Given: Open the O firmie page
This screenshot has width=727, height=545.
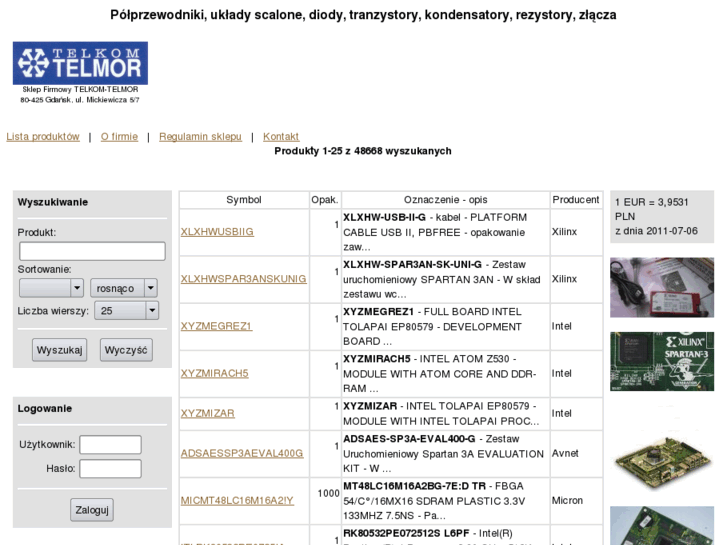Looking at the screenshot, I should [x=120, y=137].
